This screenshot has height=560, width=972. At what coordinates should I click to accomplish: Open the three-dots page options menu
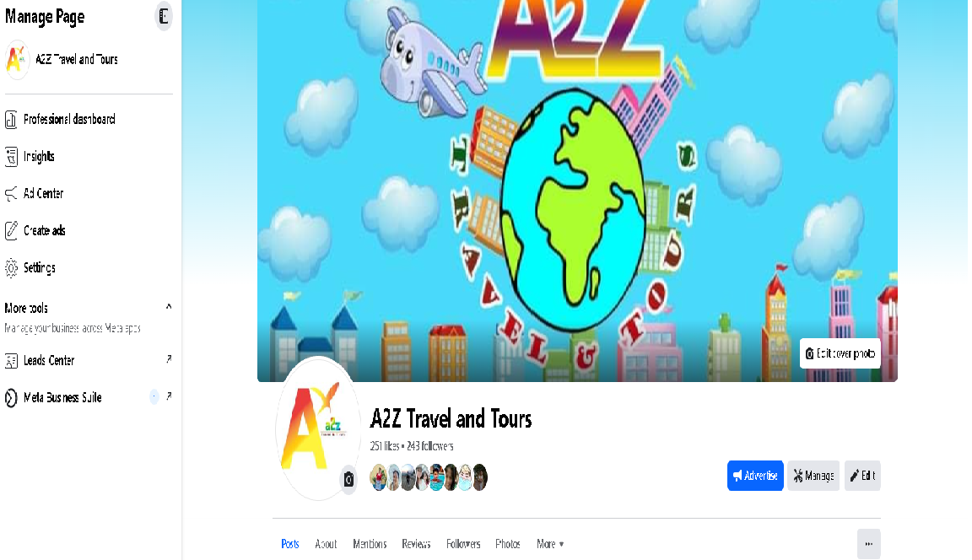click(868, 544)
